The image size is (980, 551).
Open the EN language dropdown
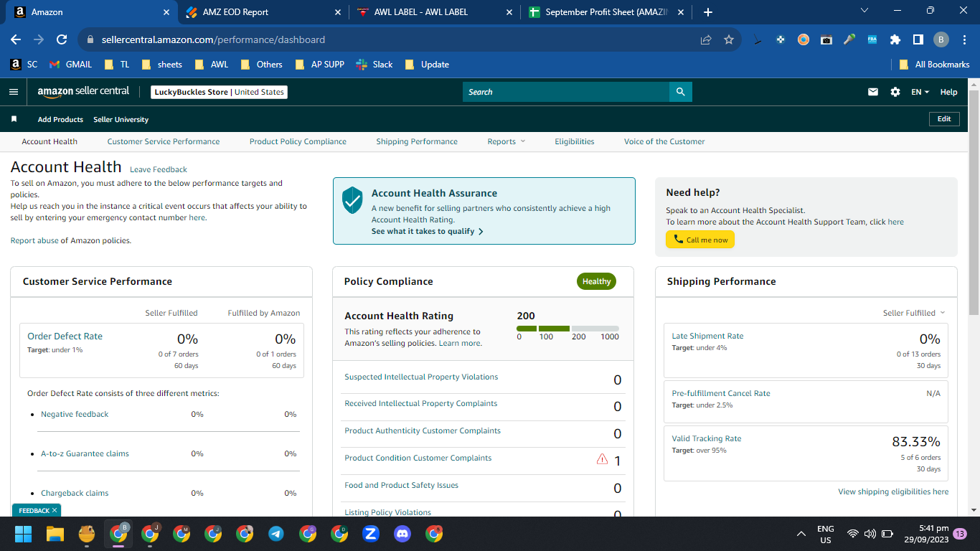[920, 92]
